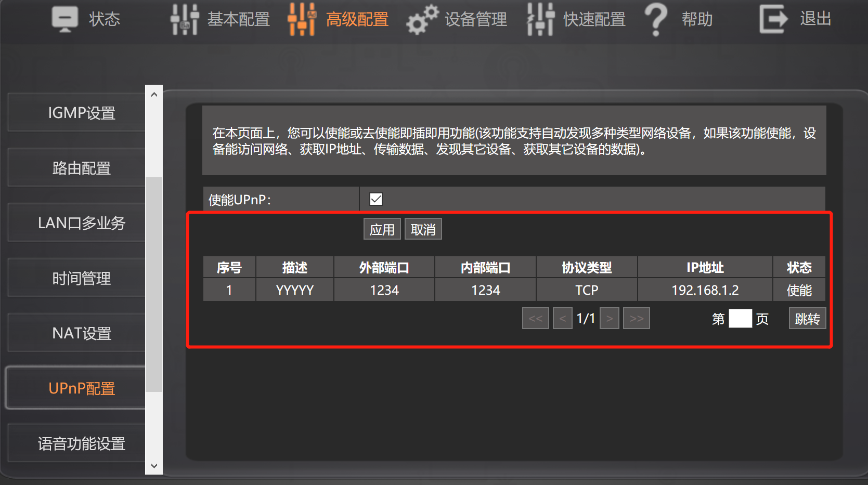Select the 时间管理 menu item
Viewport: 868px width, 485px height.
[x=82, y=278]
